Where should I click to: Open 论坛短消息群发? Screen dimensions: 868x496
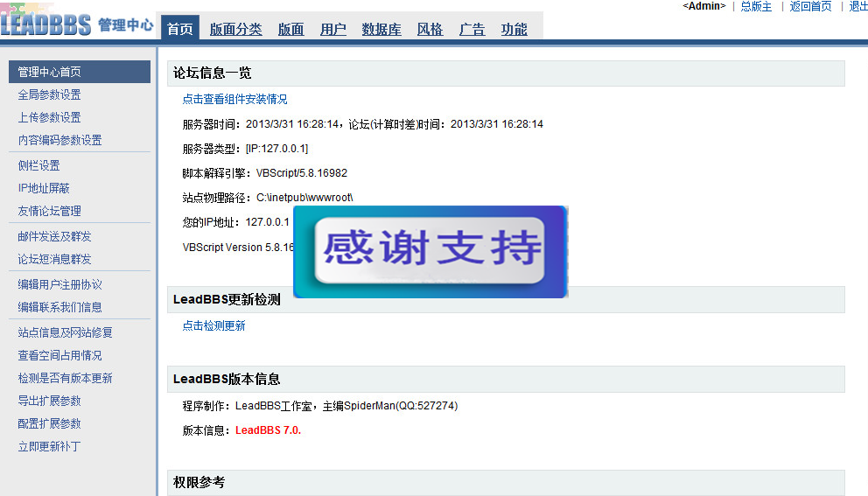click(54, 259)
